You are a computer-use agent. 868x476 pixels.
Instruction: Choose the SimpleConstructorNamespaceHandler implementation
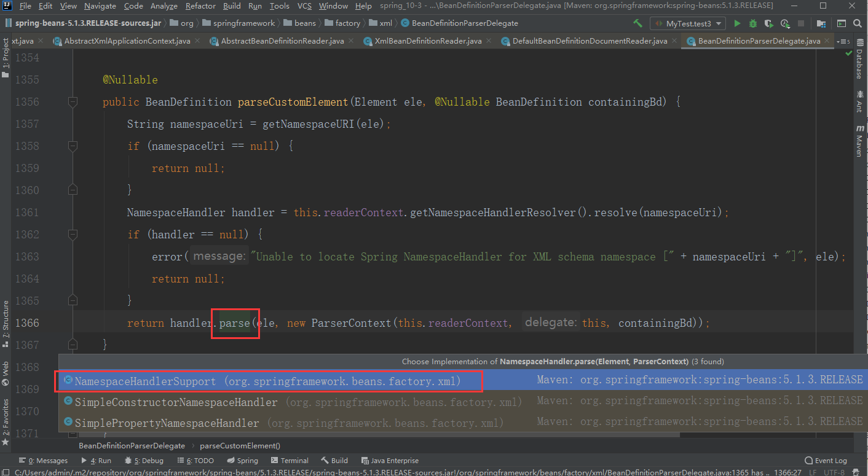462,402
